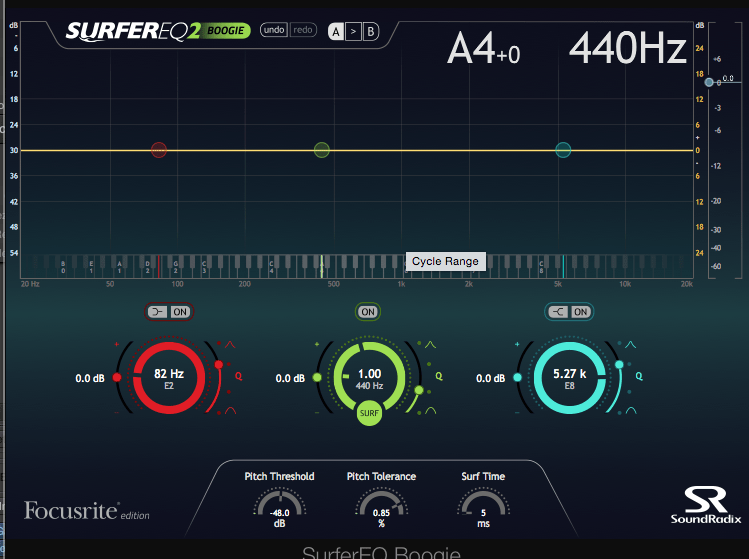Screen dimensions: 749x559
Task: Click the green band Q slider handle
Action: point(419,390)
